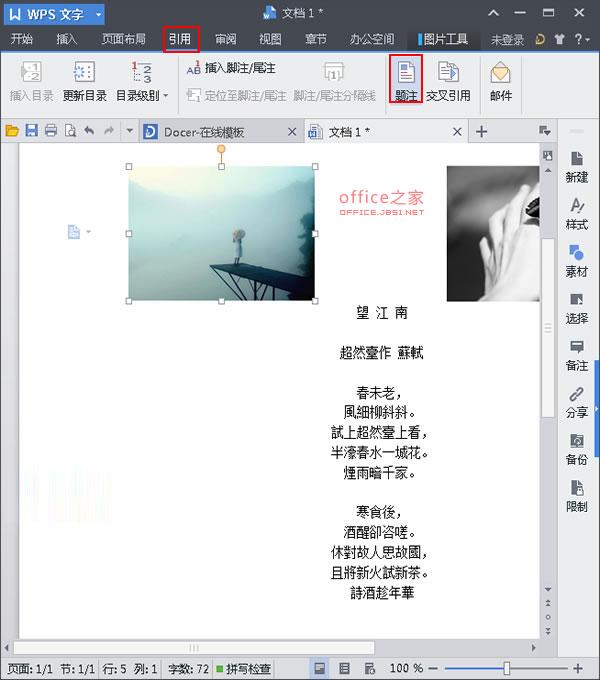Click the 邮件 mail icon
This screenshot has height=680, width=600.
point(501,80)
